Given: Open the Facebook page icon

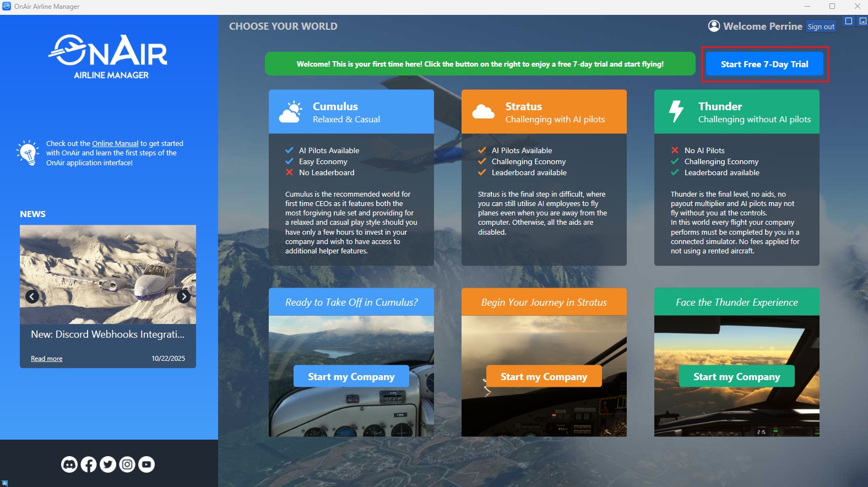Looking at the screenshot, I should pyautogui.click(x=89, y=464).
